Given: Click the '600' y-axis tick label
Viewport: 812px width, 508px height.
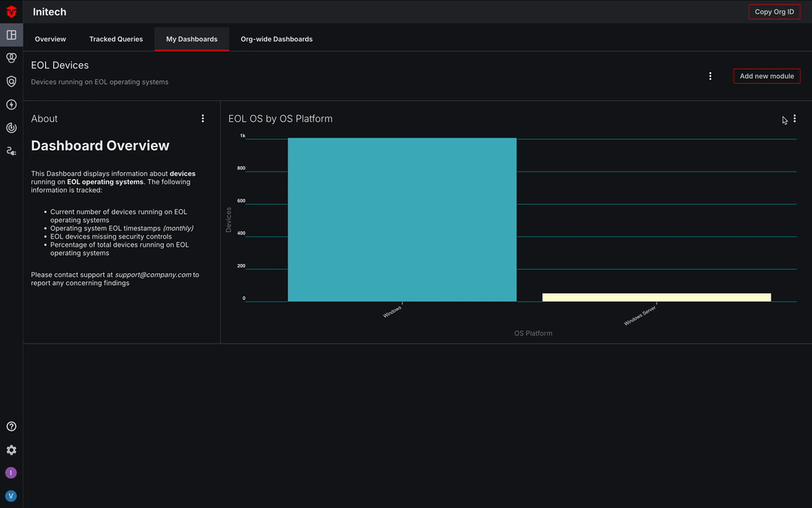Looking at the screenshot, I should [x=241, y=201].
